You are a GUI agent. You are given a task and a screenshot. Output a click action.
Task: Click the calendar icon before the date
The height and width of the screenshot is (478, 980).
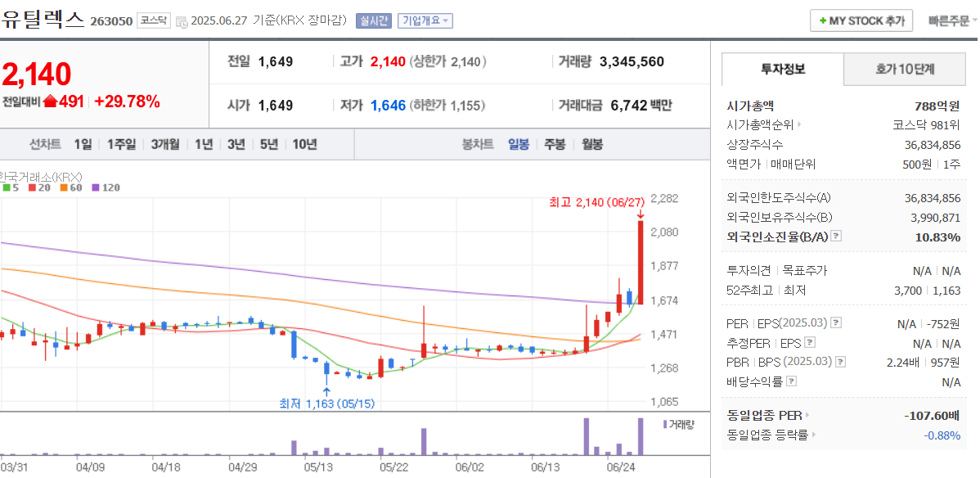click(x=182, y=21)
